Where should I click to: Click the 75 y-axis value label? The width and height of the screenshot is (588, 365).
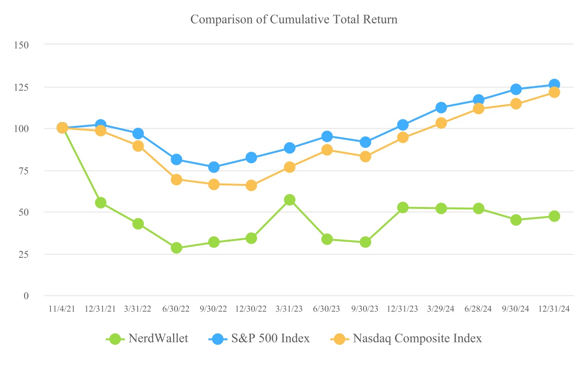click(x=23, y=170)
